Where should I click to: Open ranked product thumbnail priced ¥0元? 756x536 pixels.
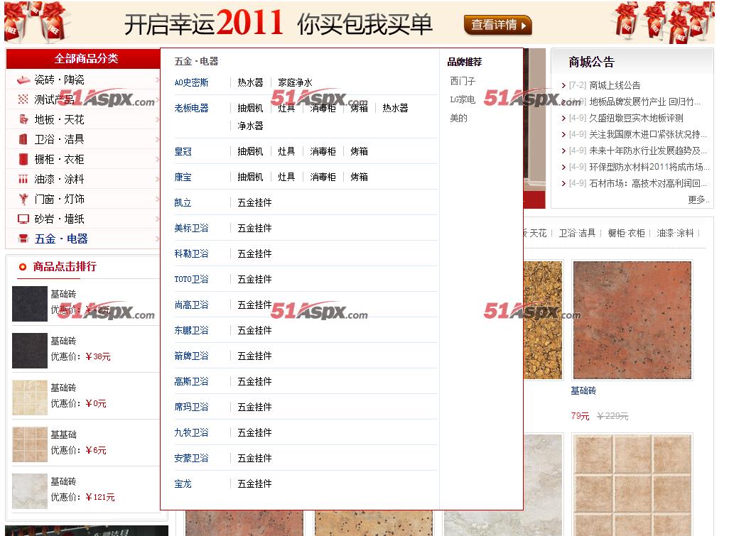tap(30, 398)
